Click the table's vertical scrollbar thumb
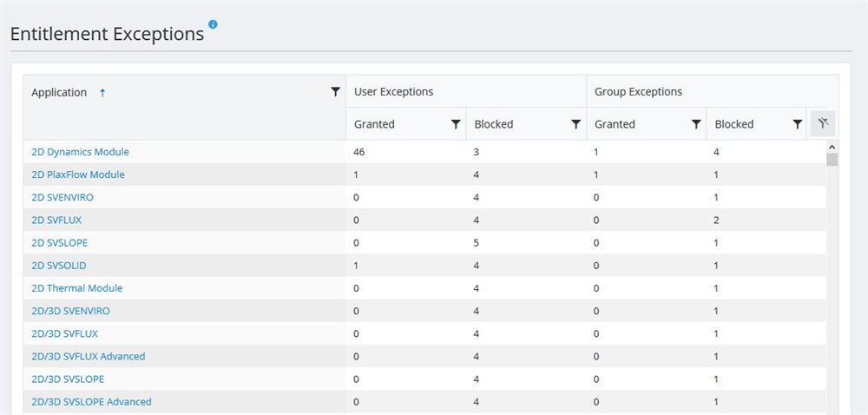This screenshot has width=868, height=415. tap(832, 160)
